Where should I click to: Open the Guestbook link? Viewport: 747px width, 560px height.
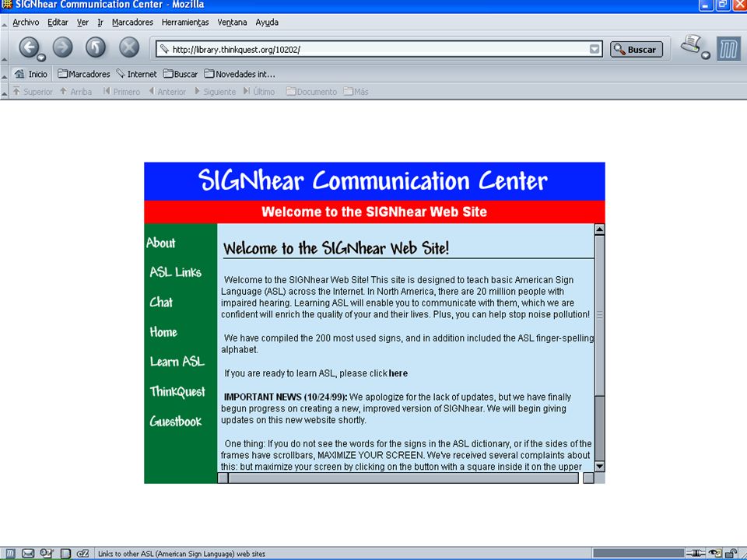[175, 422]
